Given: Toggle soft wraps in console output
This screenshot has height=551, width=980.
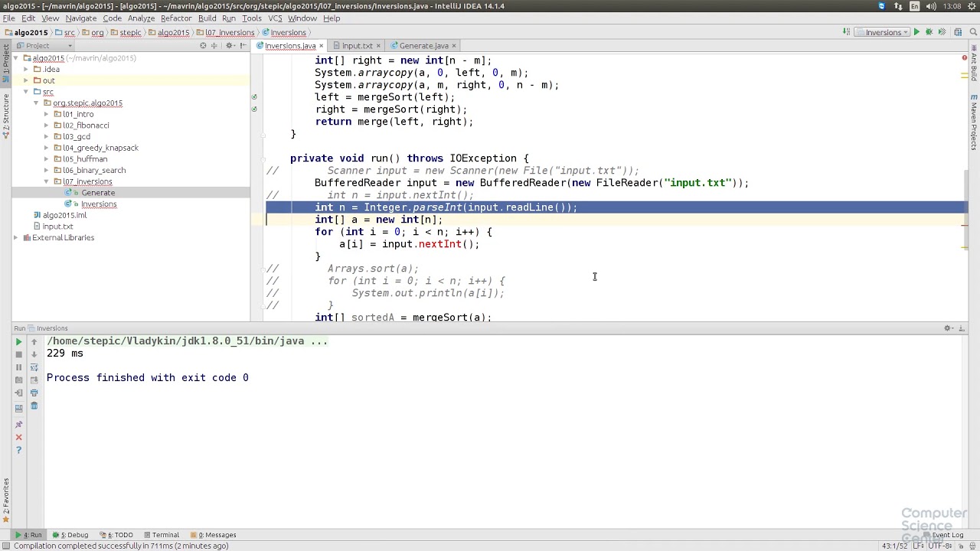Looking at the screenshot, I should 34,367.
